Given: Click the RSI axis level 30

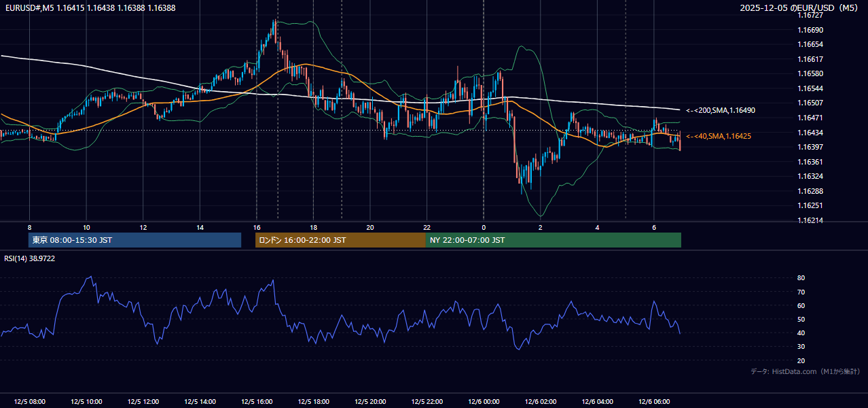Looking at the screenshot, I should click(801, 347).
